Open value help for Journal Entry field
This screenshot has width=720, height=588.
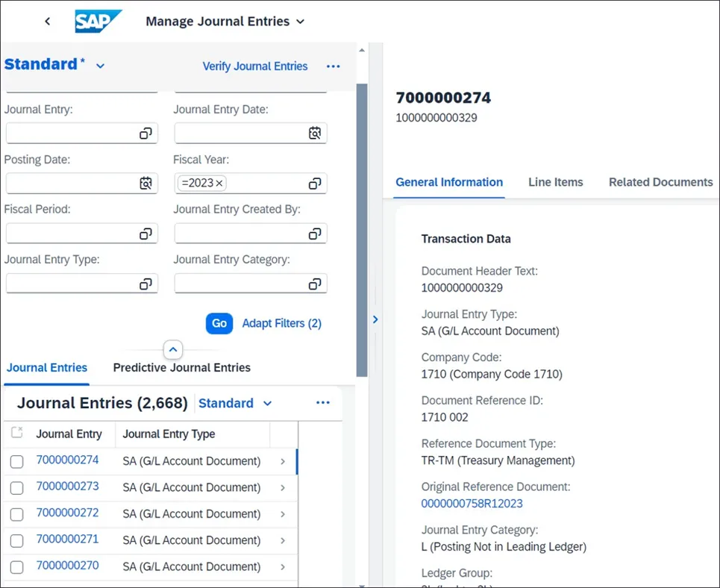click(x=145, y=134)
